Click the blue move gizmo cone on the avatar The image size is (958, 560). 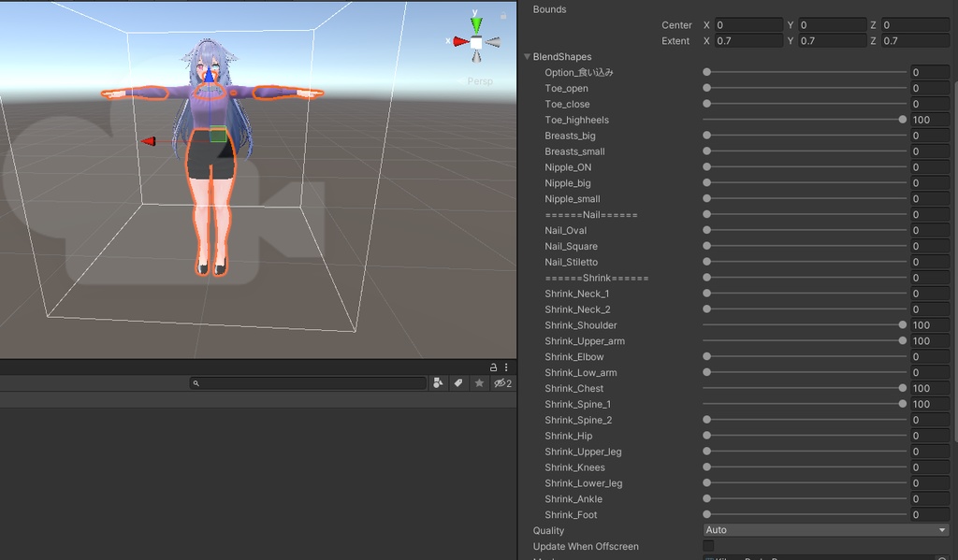click(x=209, y=75)
